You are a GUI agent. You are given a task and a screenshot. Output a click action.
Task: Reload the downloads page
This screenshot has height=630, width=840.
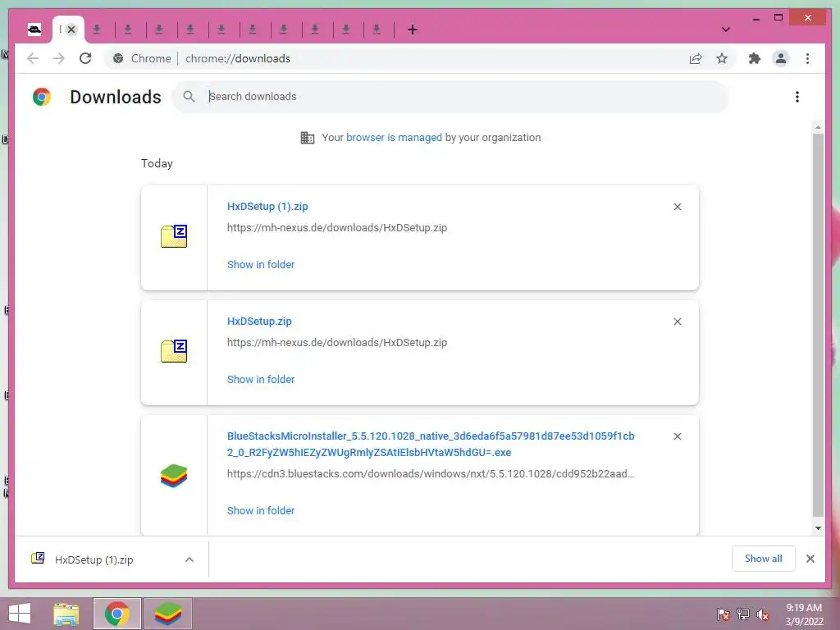tap(85, 58)
